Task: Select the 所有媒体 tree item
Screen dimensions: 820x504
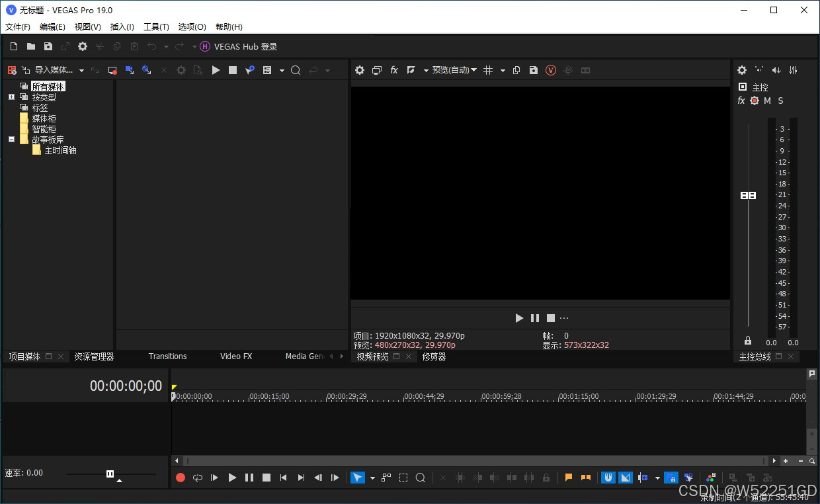Action: (x=48, y=87)
